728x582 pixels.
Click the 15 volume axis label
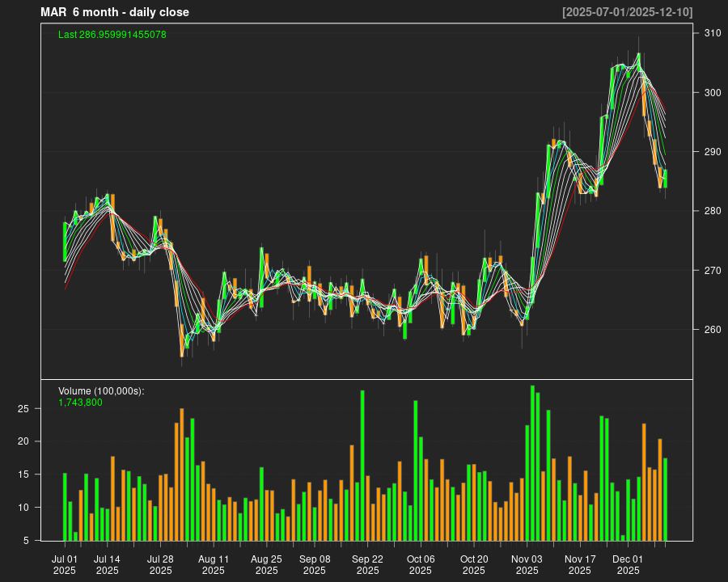pos(24,474)
